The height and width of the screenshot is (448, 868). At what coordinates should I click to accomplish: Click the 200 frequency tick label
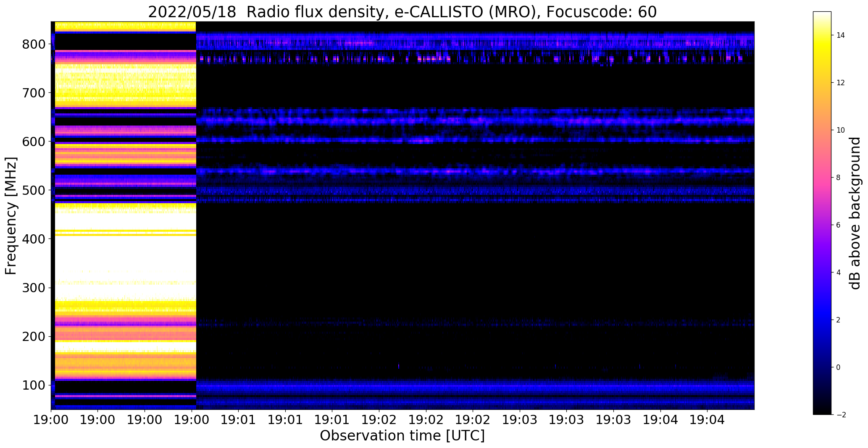[x=33, y=336]
